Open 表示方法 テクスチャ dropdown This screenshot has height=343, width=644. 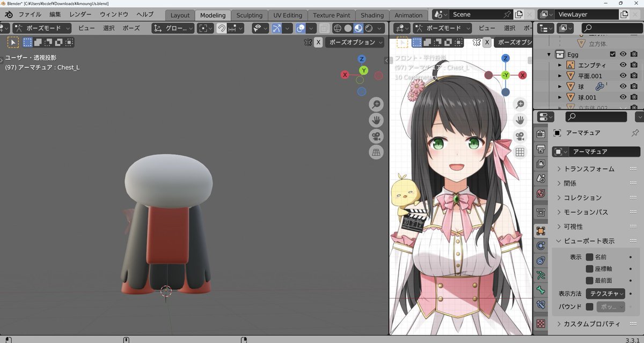(x=605, y=293)
